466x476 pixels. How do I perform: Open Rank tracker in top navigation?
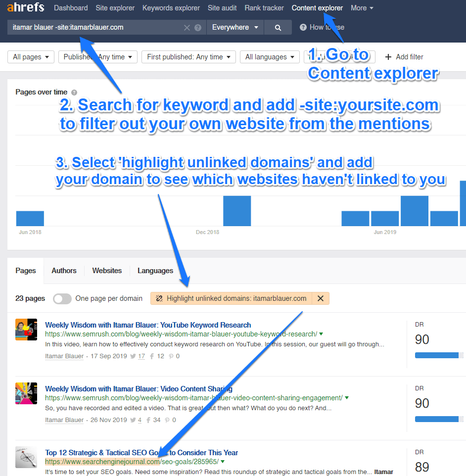coord(264,8)
